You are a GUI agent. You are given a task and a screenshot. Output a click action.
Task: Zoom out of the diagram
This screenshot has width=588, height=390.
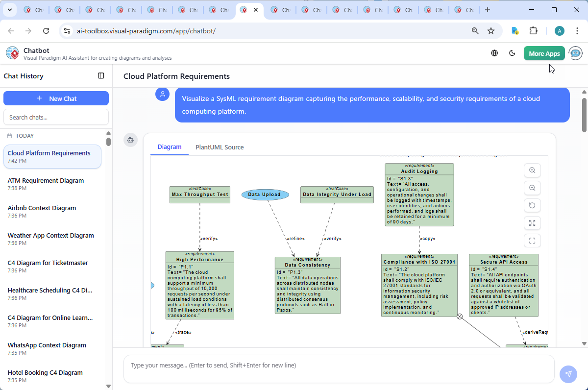[x=532, y=188]
